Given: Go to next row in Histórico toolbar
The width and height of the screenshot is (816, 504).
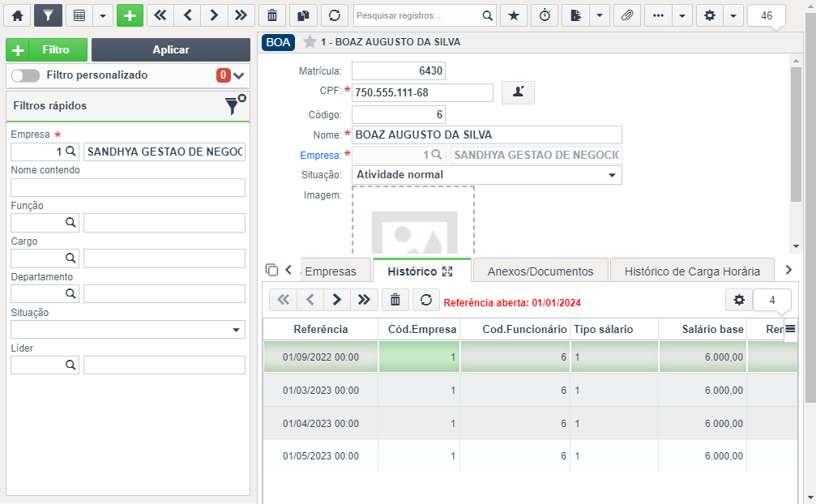Looking at the screenshot, I should (x=337, y=300).
